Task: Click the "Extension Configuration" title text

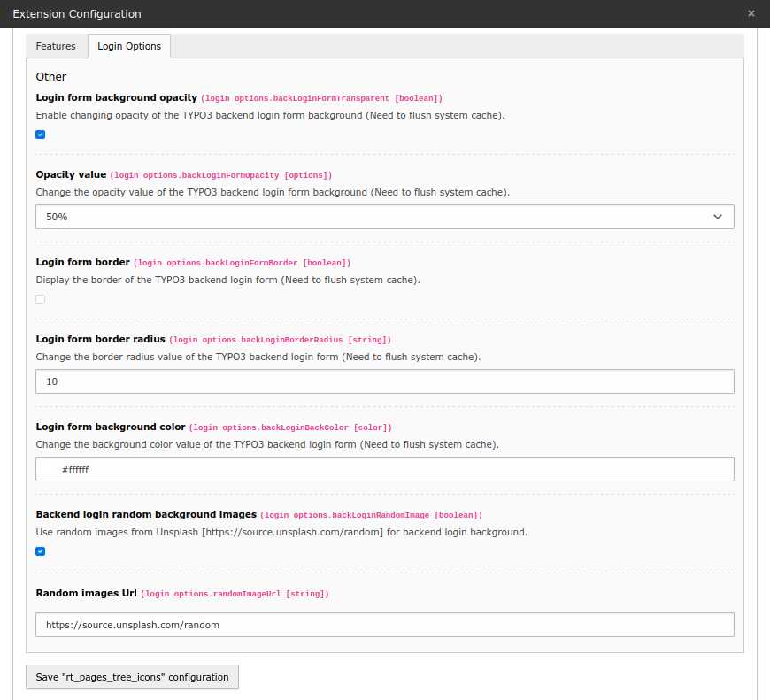Action: 77,14
